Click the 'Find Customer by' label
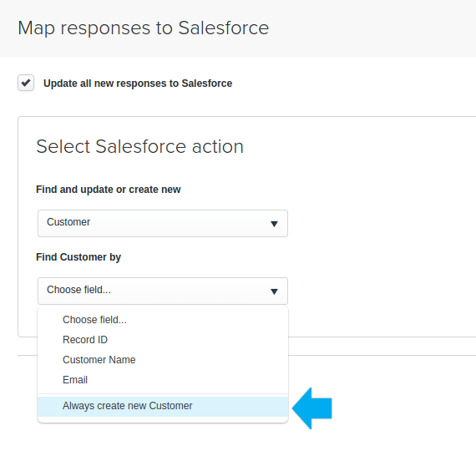The height and width of the screenshot is (451, 476). tap(78, 257)
